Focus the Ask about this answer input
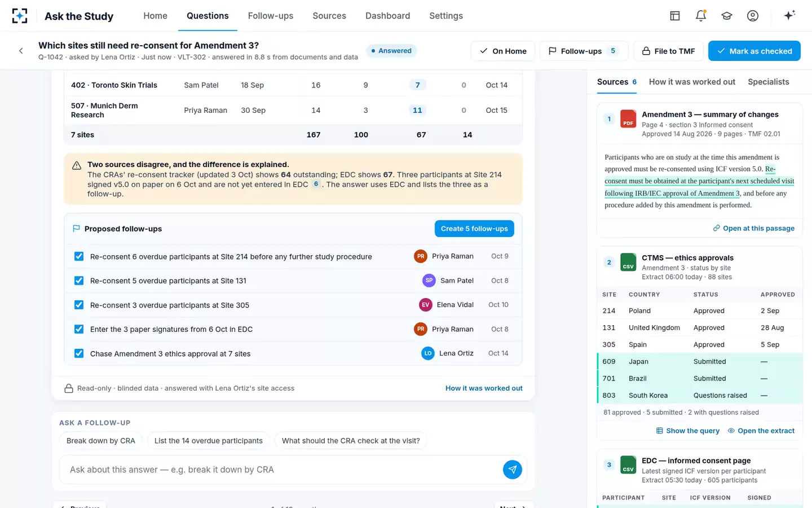 282,470
